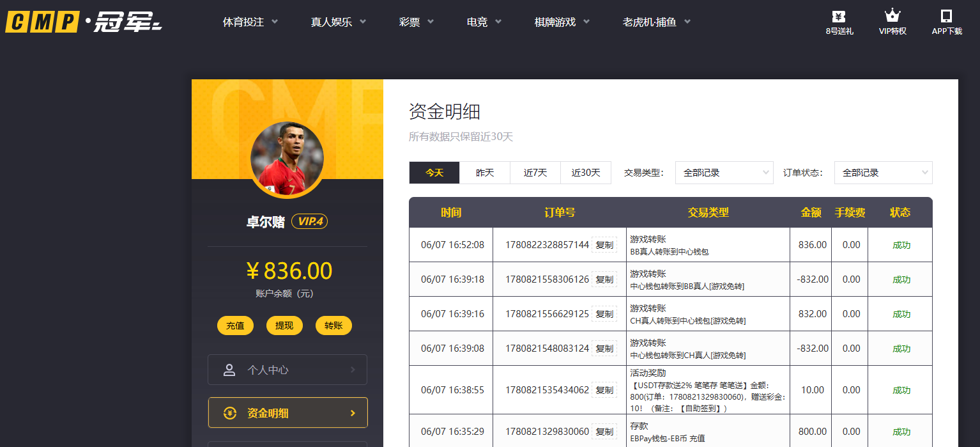Click the 提现 withdraw button
This screenshot has height=447, width=980.
point(284,325)
